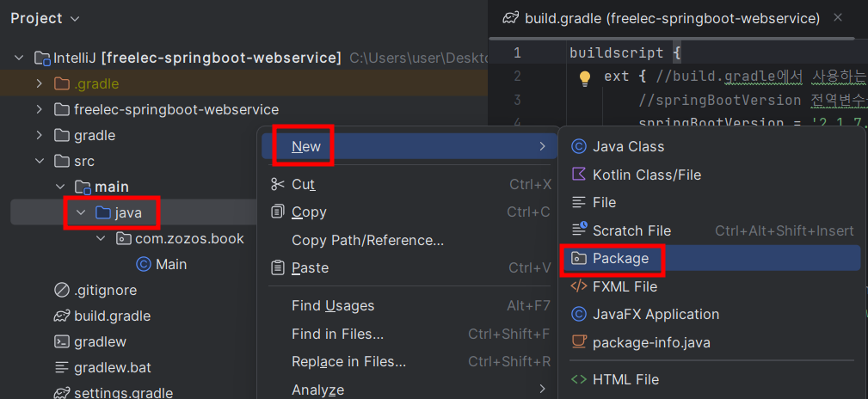
Task: Click the FXML File icon
Action: (578, 286)
